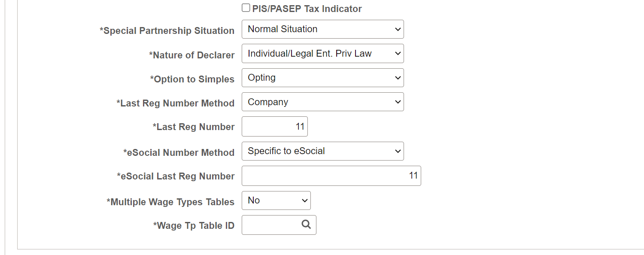
Task: Click the Multiple Wage Types Tables label
Action: (x=170, y=202)
